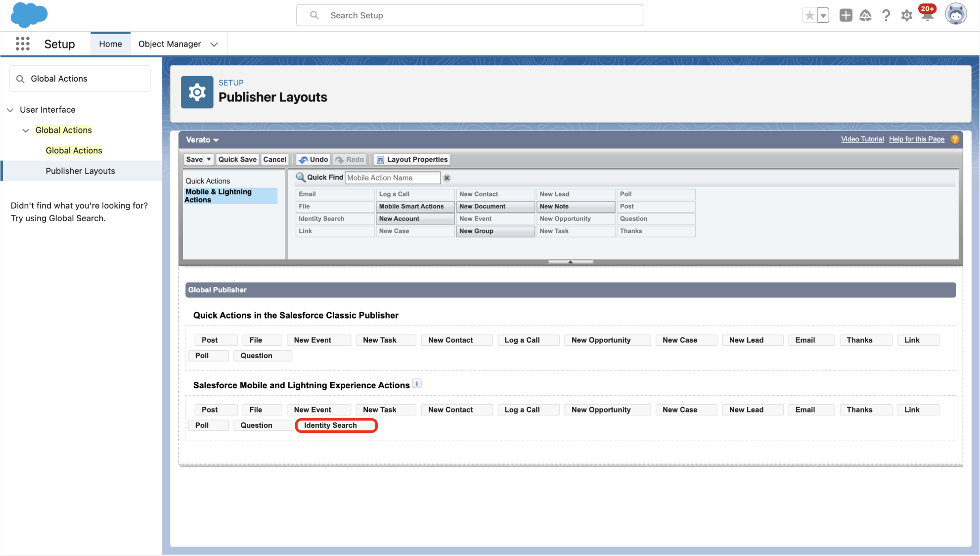Open the setup gear icon
The height and width of the screenshot is (556, 980).
point(906,16)
